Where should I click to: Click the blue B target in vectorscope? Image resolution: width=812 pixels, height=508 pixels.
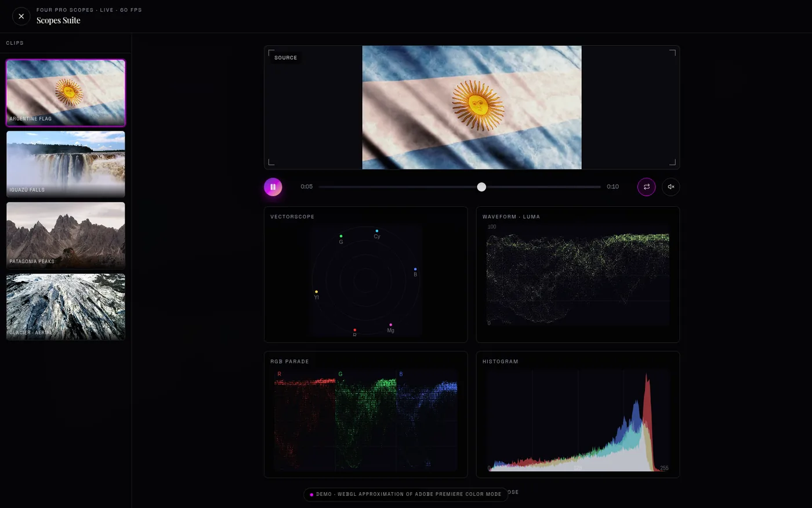tap(415, 272)
